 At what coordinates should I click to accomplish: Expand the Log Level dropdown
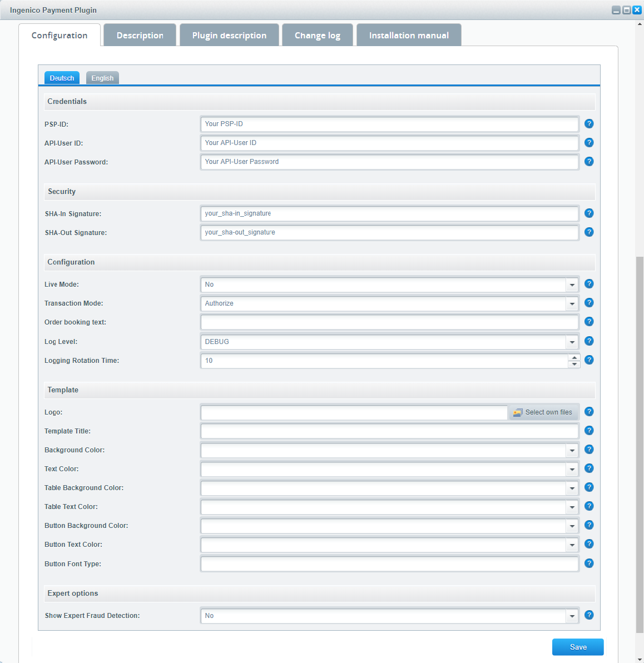pos(572,342)
